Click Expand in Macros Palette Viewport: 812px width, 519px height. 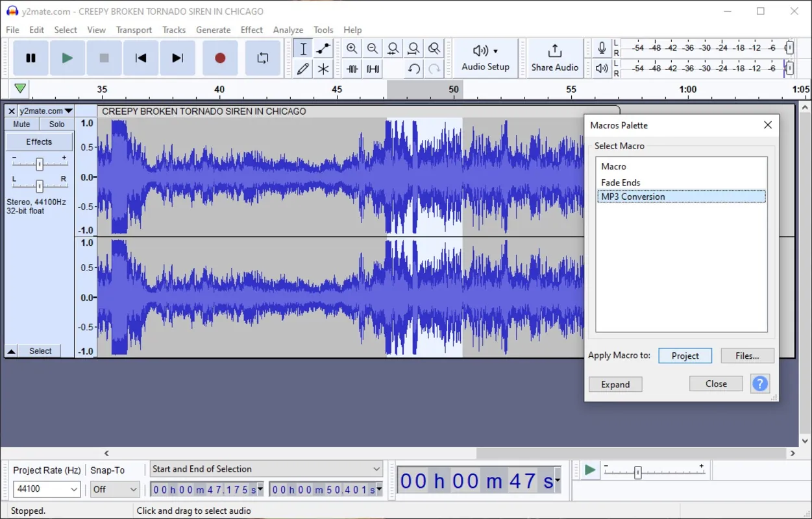[615, 384]
